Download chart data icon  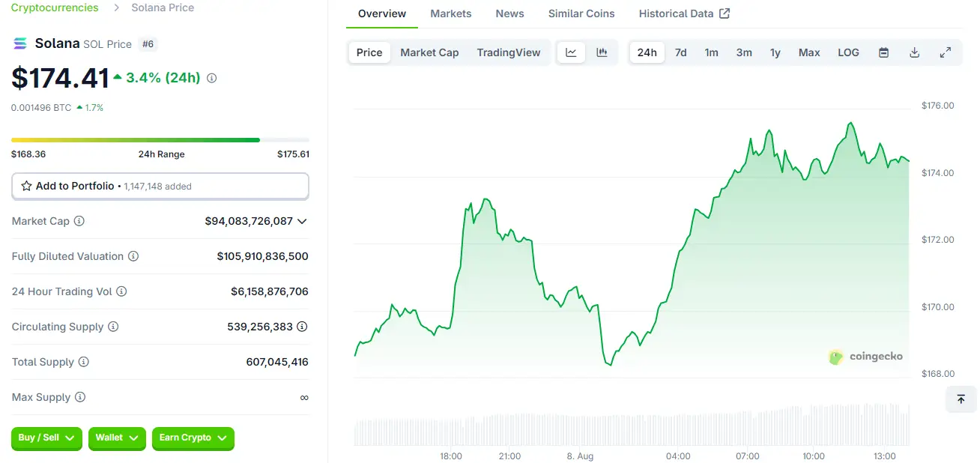(x=914, y=52)
